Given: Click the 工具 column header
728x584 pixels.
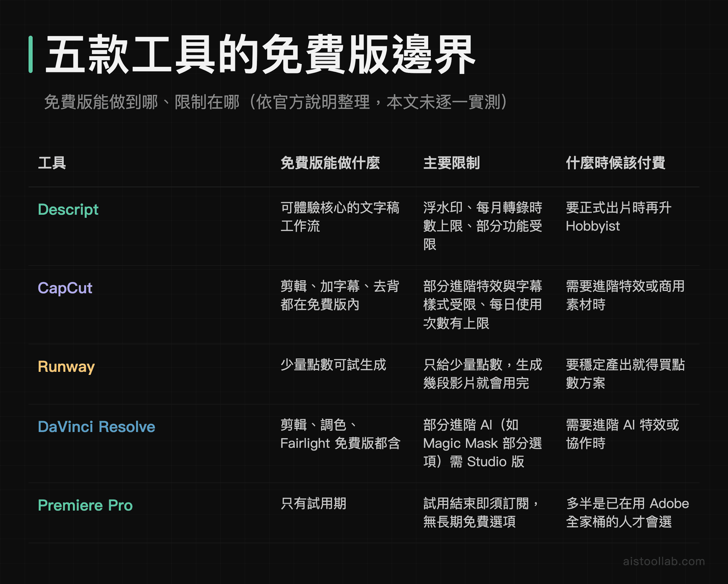Looking at the screenshot, I should (x=52, y=163).
